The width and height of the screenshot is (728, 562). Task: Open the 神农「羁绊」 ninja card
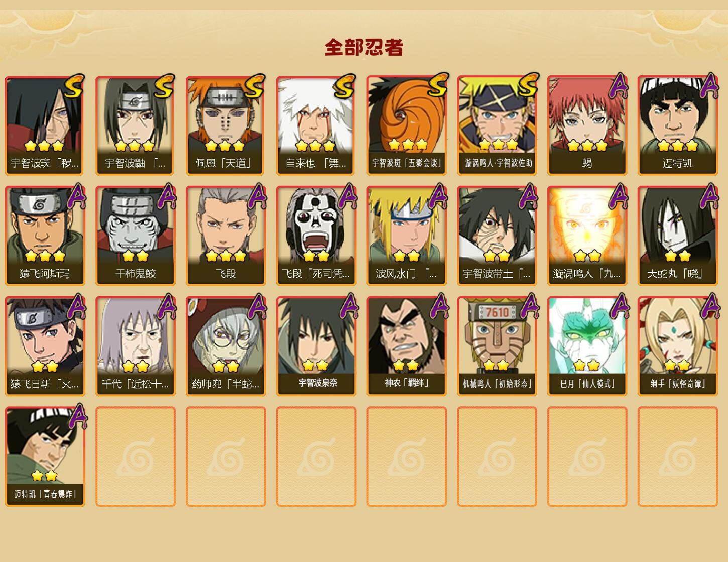406,346
